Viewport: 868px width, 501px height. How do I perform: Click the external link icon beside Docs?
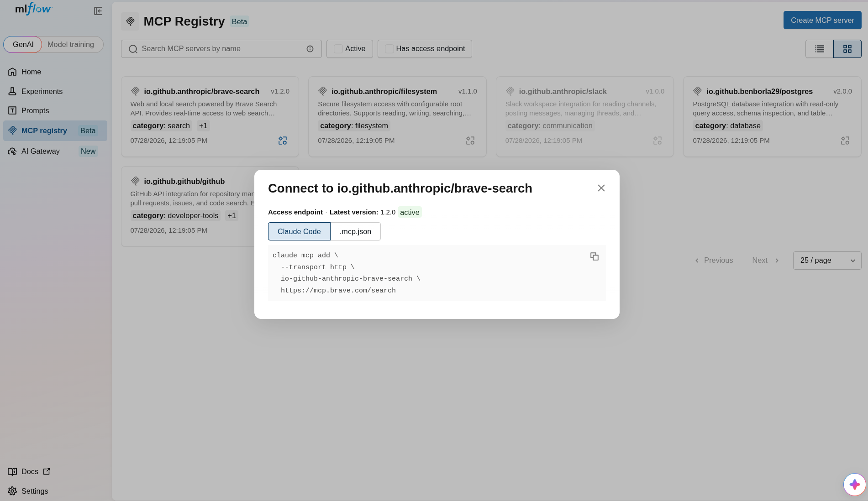pyautogui.click(x=47, y=471)
